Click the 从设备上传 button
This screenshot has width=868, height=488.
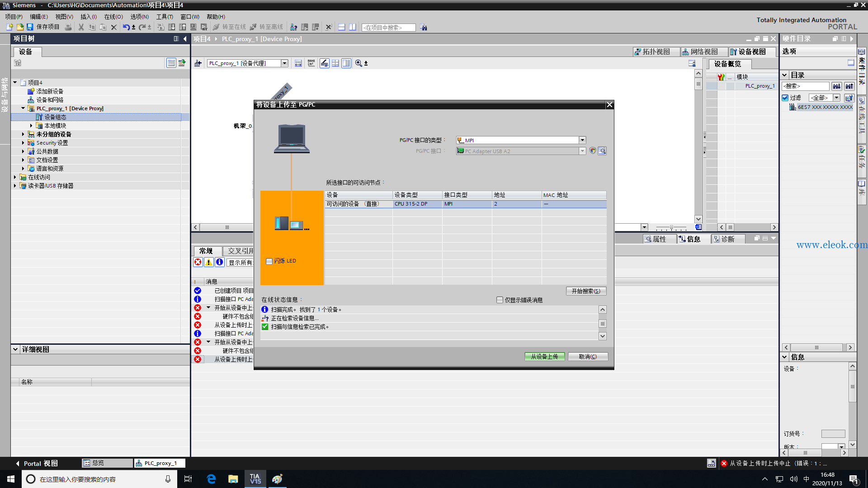544,357
